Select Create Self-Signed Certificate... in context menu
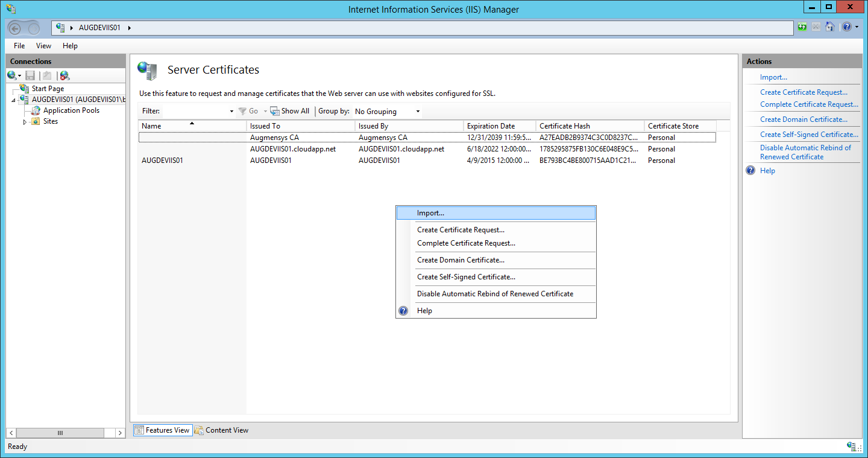The width and height of the screenshot is (868, 458). [466, 277]
